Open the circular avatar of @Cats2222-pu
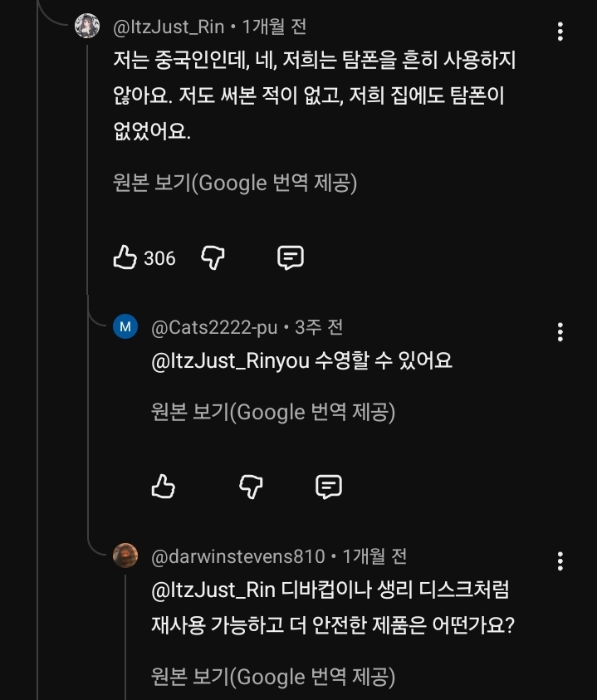The height and width of the screenshot is (700, 597). [126, 326]
